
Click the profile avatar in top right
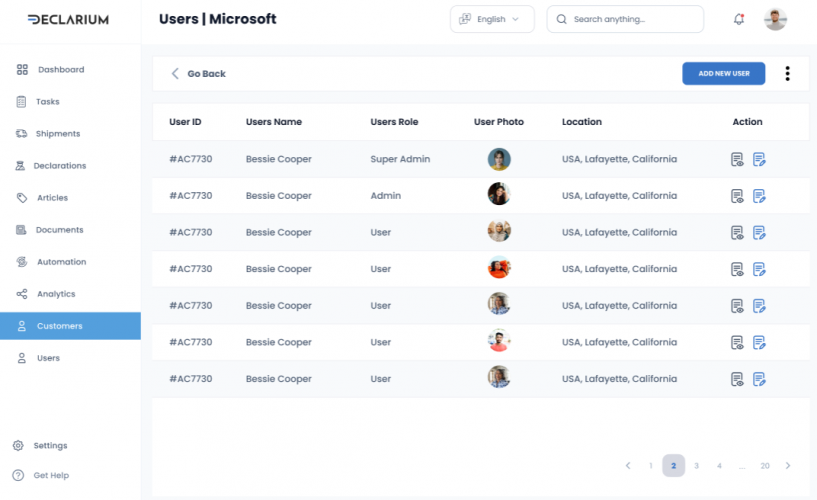pyautogui.click(x=775, y=19)
